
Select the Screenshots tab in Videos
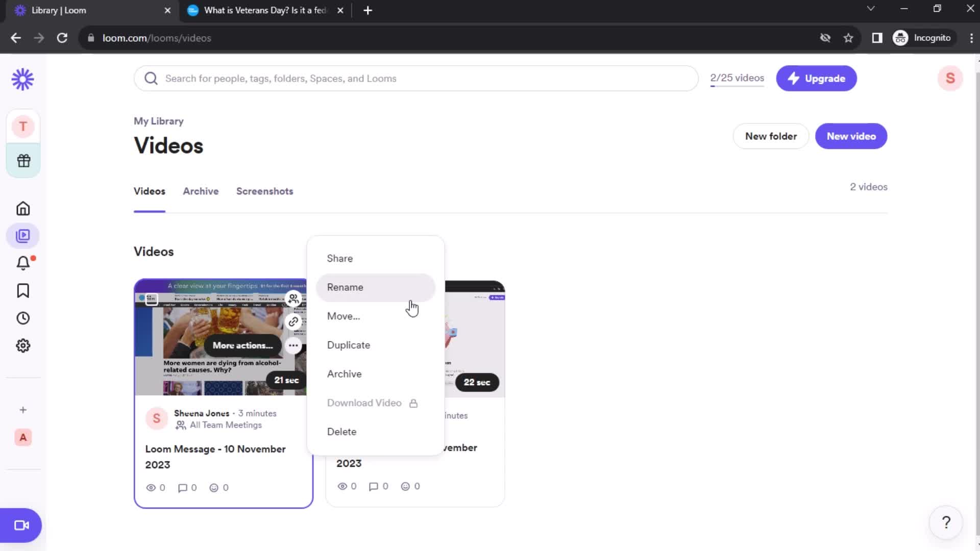click(264, 191)
